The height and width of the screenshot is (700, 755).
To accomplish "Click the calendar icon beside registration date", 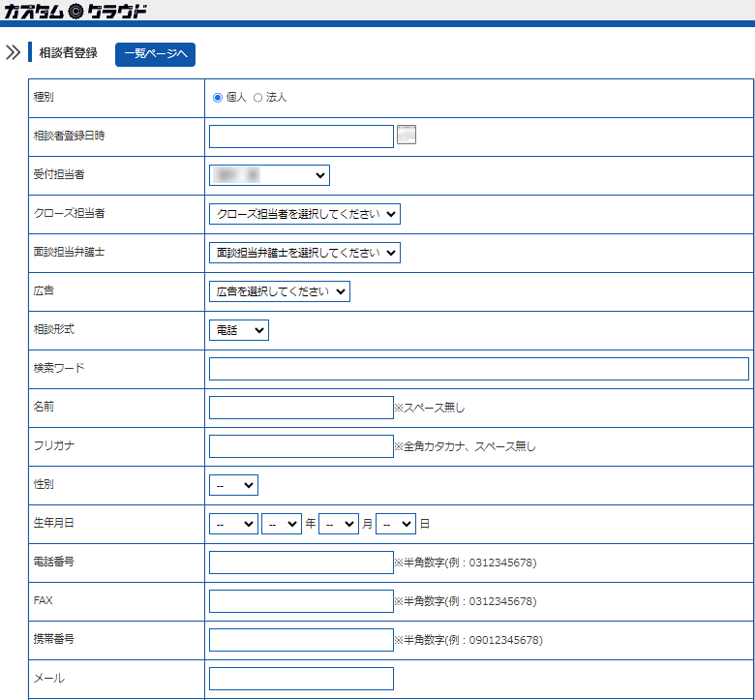I will click(x=407, y=136).
